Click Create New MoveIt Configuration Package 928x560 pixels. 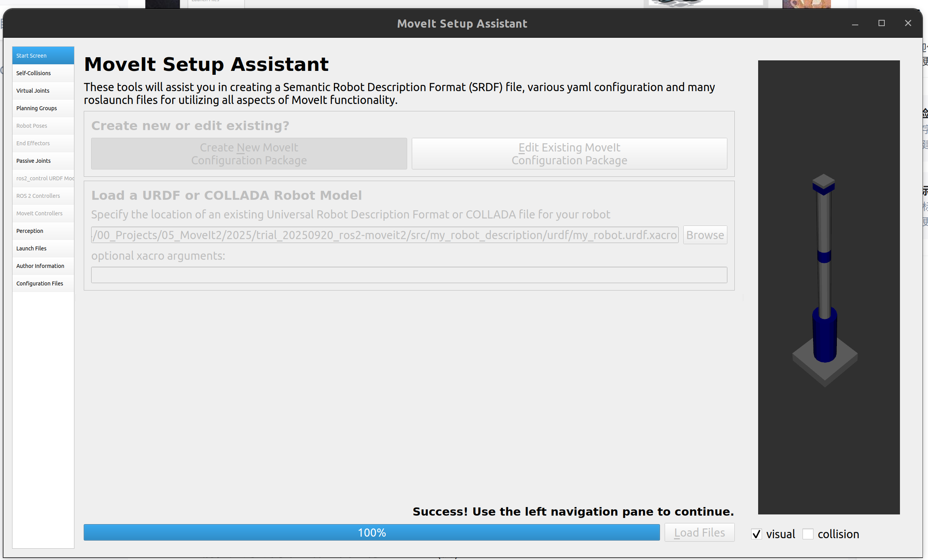[x=249, y=154]
